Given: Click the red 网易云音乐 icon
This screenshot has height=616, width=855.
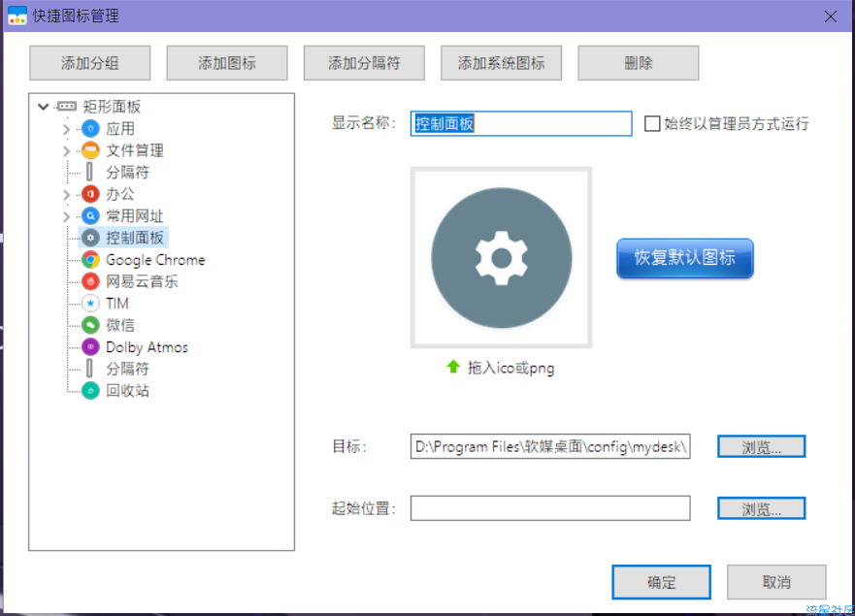Looking at the screenshot, I should [90, 281].
